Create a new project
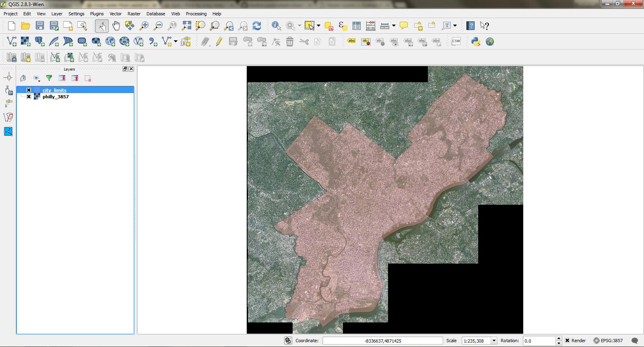The width and height of the screenshot is (644, 347). [12, 26]
